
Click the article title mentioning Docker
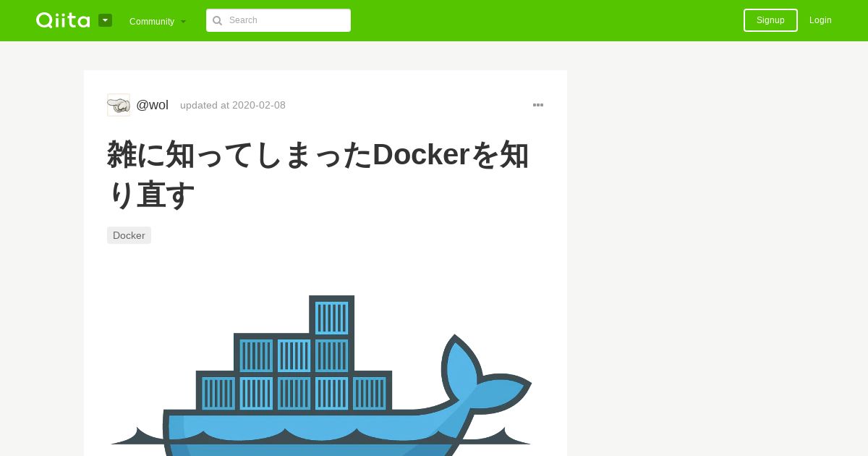coord(318,174)
